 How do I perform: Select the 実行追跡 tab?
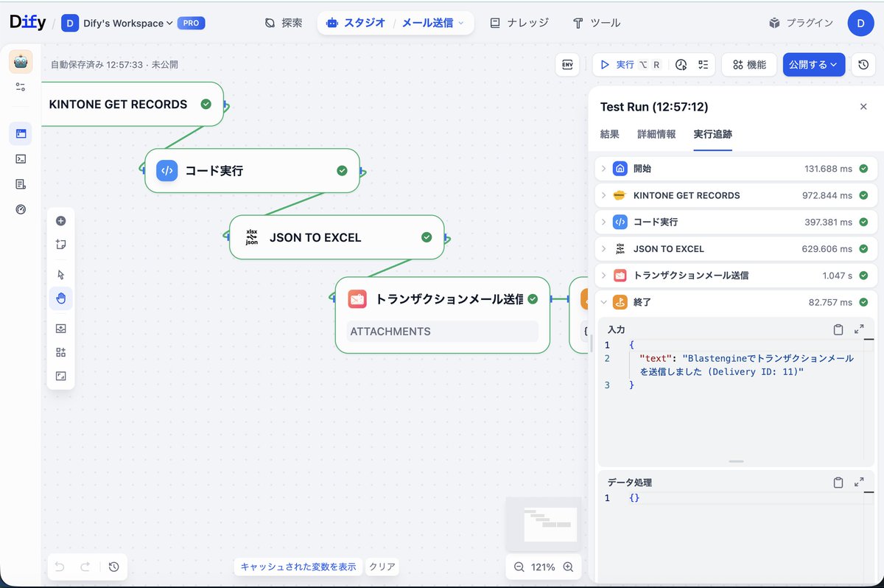point(713,134)
